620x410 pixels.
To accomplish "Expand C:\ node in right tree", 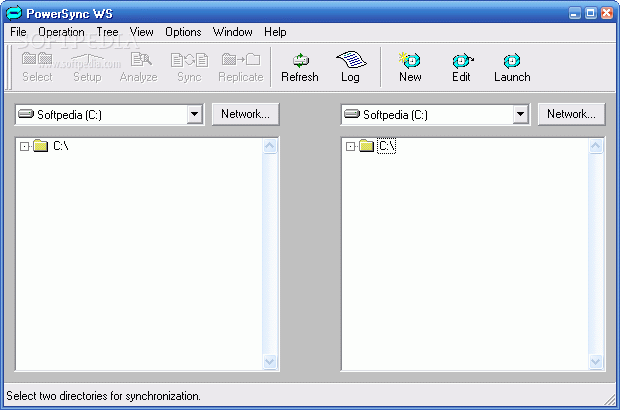I will 350,147.
